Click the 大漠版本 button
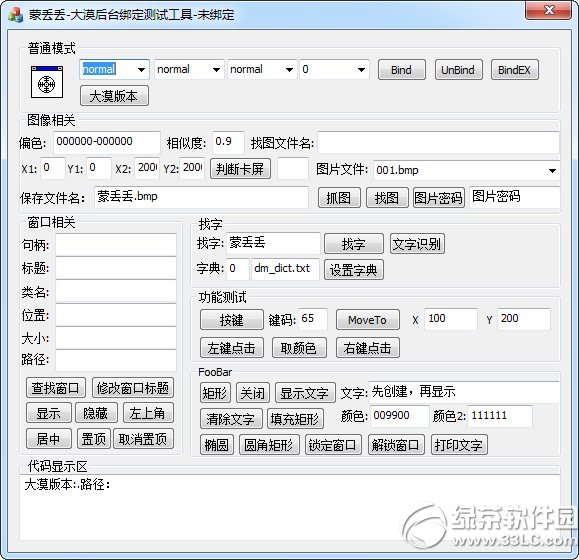 tap(114, 96)
